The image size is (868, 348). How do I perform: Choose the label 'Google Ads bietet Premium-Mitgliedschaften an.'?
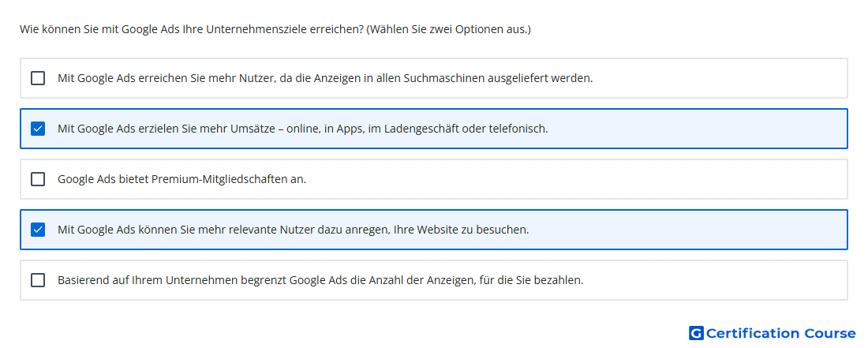[x=181, y=179]
